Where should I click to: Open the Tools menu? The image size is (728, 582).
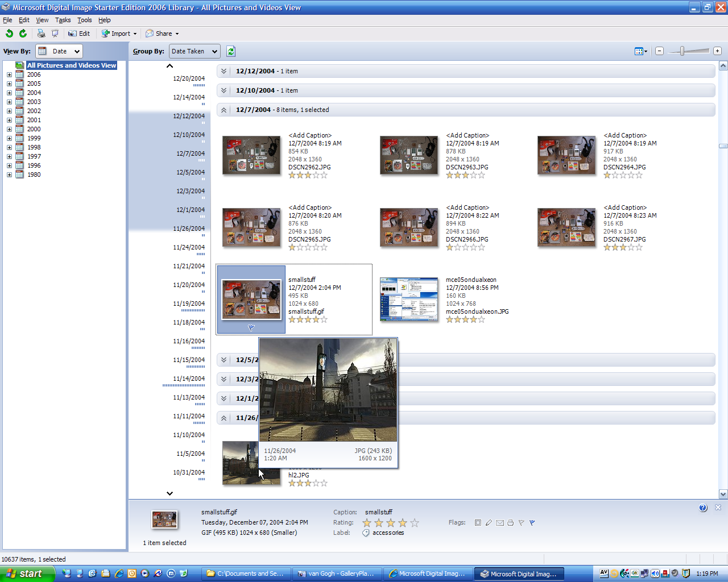[84, 20]
